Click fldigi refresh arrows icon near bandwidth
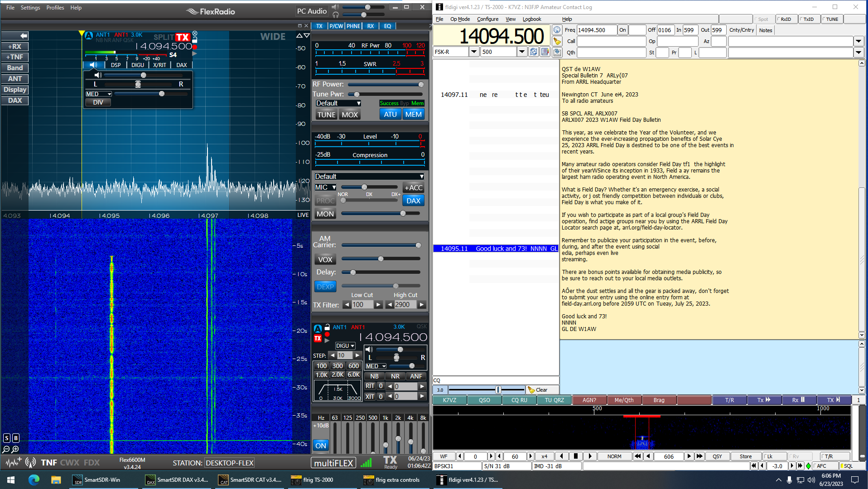 [534, 52]
